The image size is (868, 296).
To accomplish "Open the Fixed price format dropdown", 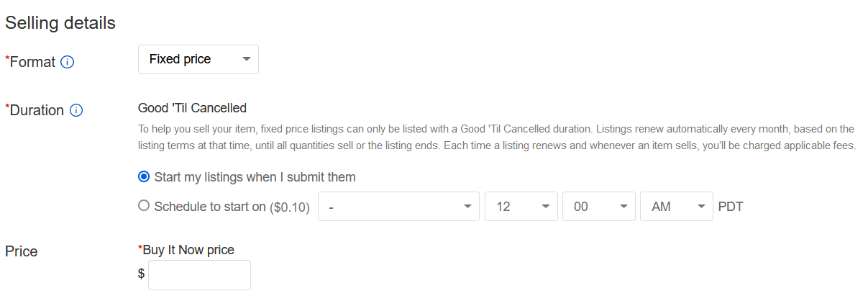I will click(x=198, y=59).
